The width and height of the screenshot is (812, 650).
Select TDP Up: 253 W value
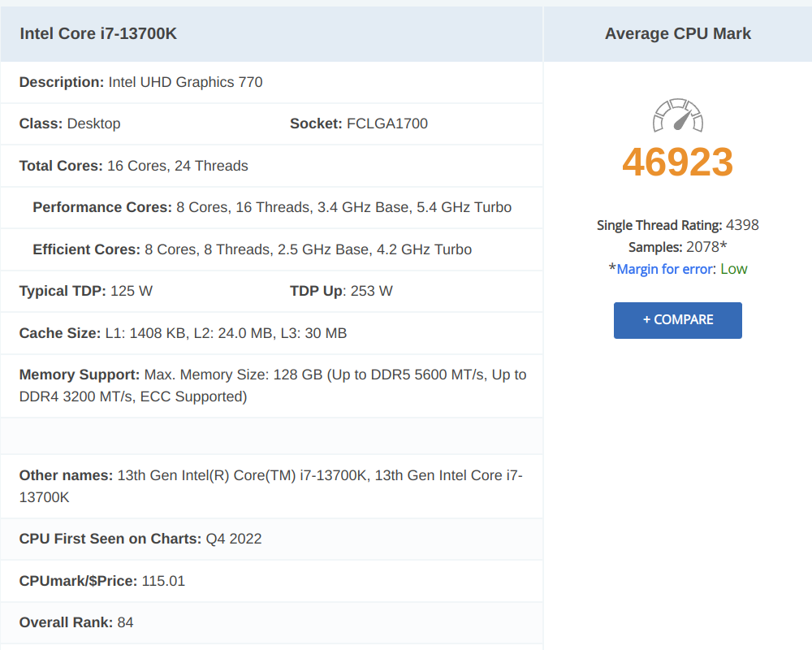click(x=341, y=292)
